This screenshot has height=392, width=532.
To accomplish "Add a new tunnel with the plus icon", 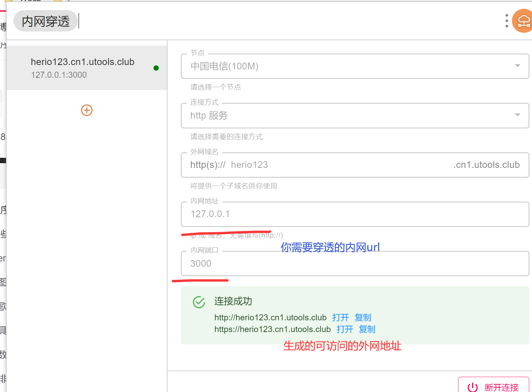I will point(87,110).
